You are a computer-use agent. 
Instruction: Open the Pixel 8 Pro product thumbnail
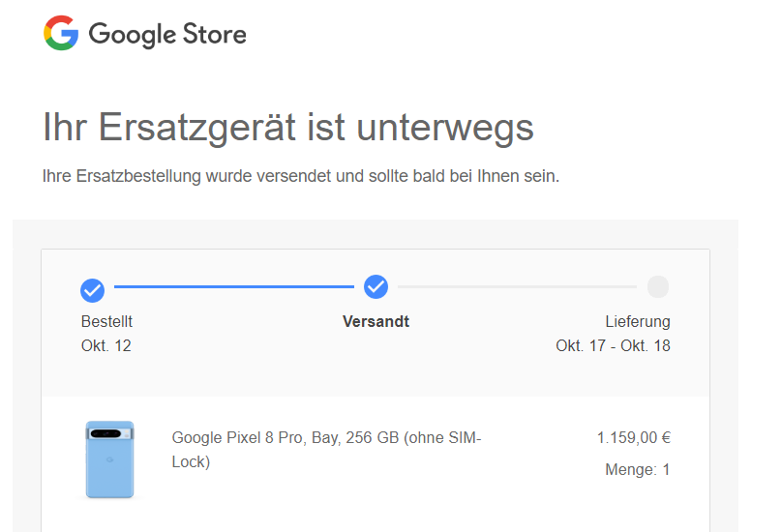pos(109,459)
